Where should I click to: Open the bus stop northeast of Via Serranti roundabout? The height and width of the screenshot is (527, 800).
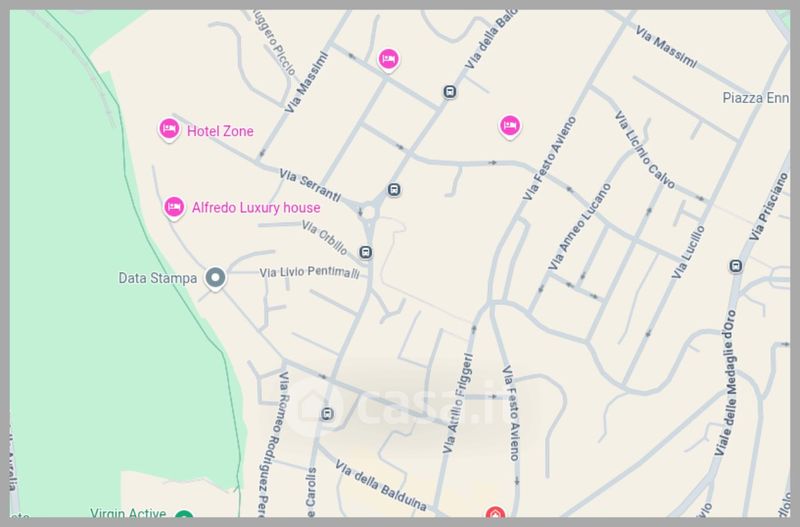[x=394, y=190]
